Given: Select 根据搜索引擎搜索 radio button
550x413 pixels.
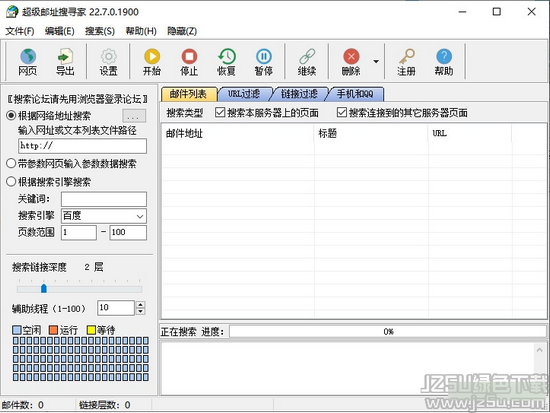Looking at the screenshot, I should 11,182.
